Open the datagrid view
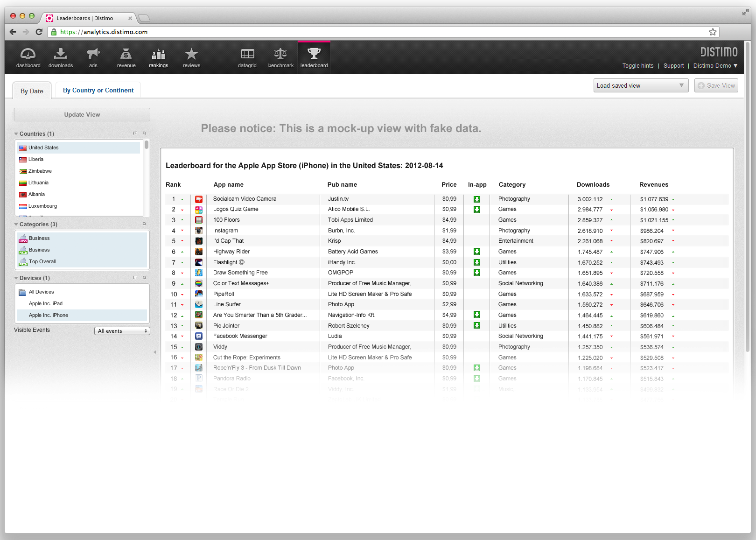756x540 pixels. (x=247, y=58)
